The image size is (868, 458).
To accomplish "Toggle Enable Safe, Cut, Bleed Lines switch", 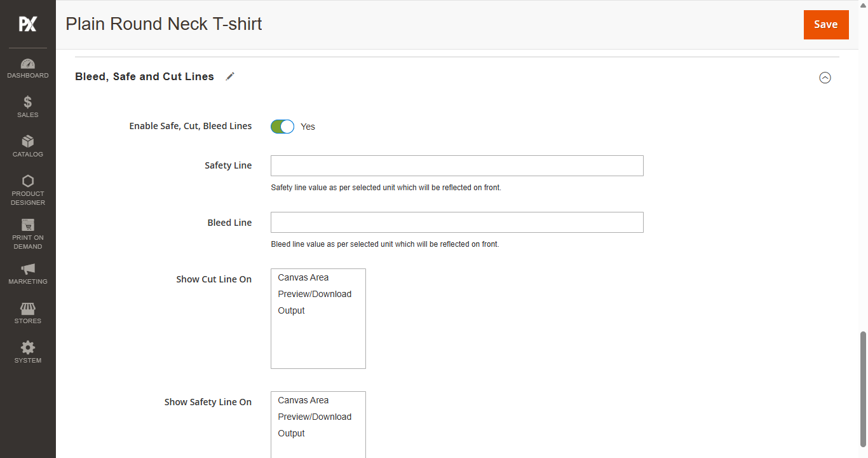I will coord(283,127).
